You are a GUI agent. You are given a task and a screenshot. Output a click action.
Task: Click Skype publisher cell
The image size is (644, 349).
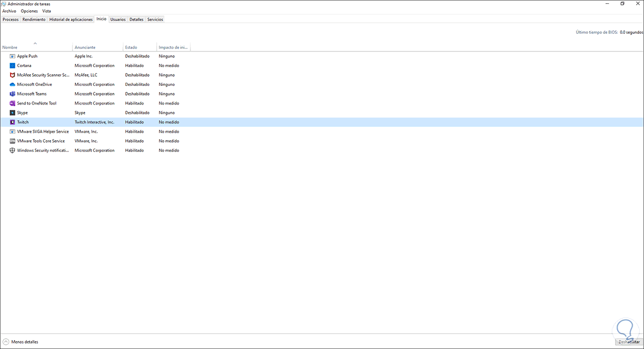(80, 113)
